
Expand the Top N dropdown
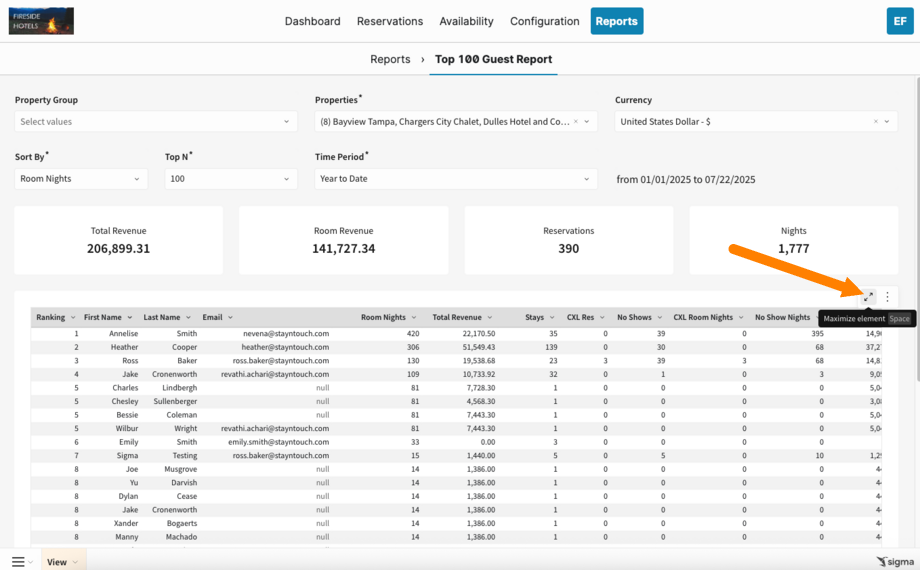[x=231, y=178]
